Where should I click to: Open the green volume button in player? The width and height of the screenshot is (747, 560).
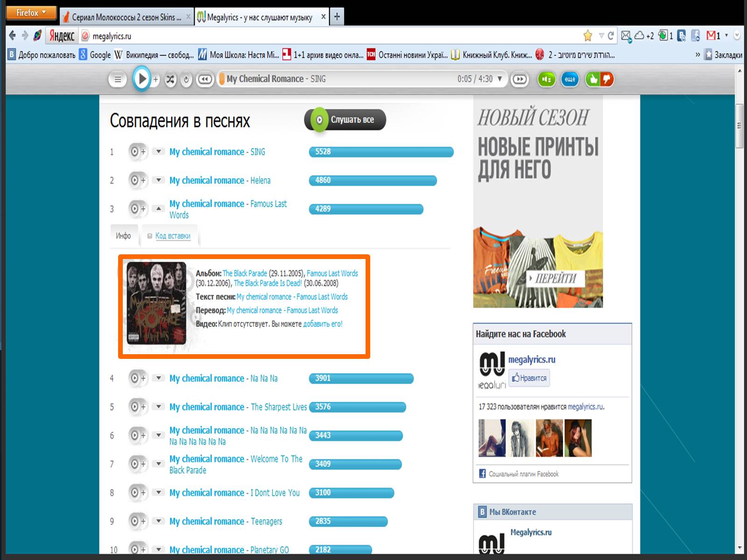547,79
